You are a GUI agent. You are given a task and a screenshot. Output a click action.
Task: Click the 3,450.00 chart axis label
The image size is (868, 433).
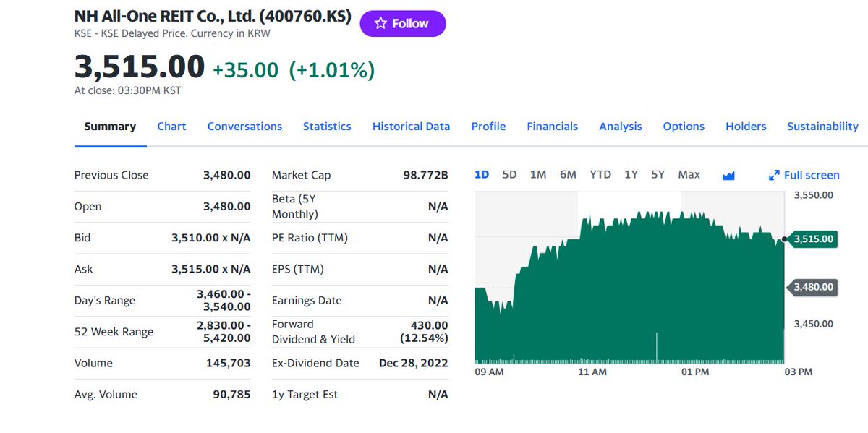[x=813, y=324]
